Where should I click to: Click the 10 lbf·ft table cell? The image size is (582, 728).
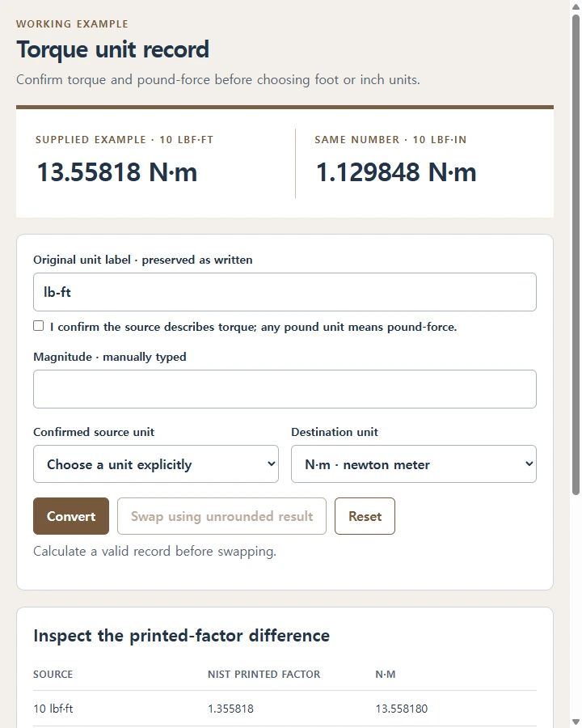(x=53, y=709)
